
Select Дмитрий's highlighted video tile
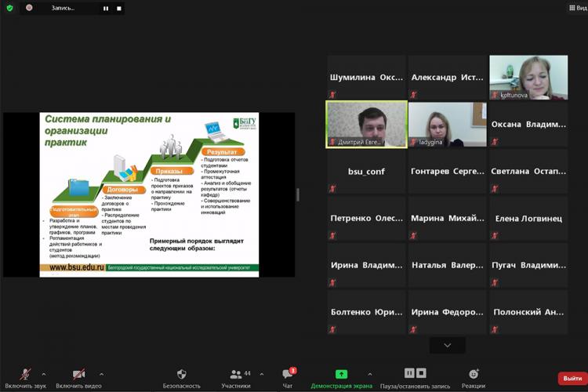(366, 124)
